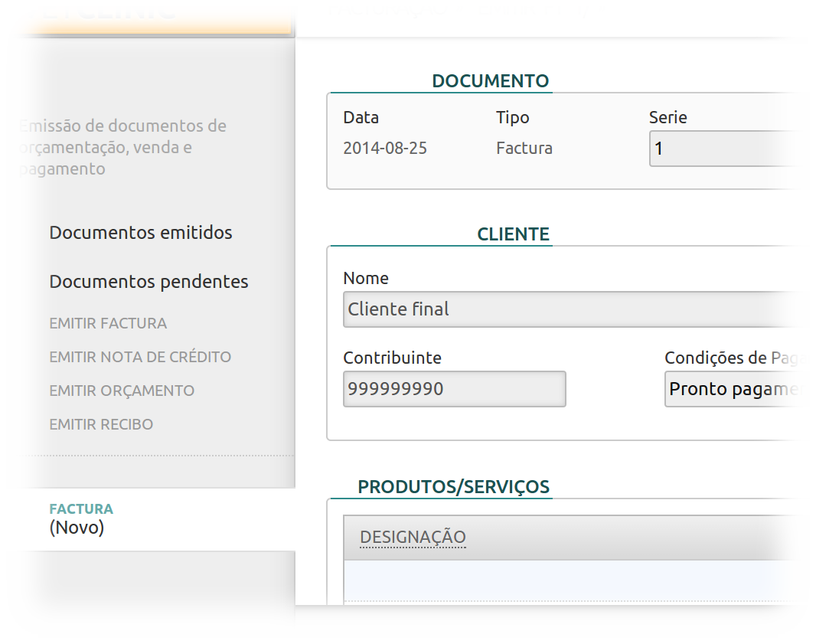Click the DOCUMENTO section heading
This screenshot has width=816, height=644.
[490, 81]
